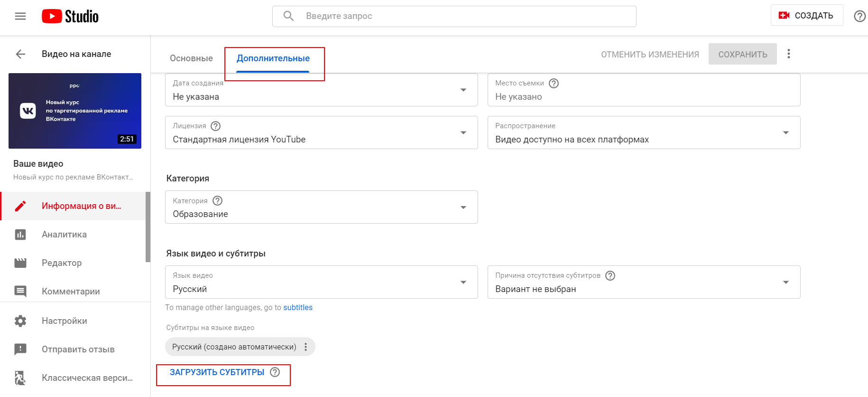Expand the Язык видео dropdown
This screenshot has width=868, height=397.
coord(463,282)
